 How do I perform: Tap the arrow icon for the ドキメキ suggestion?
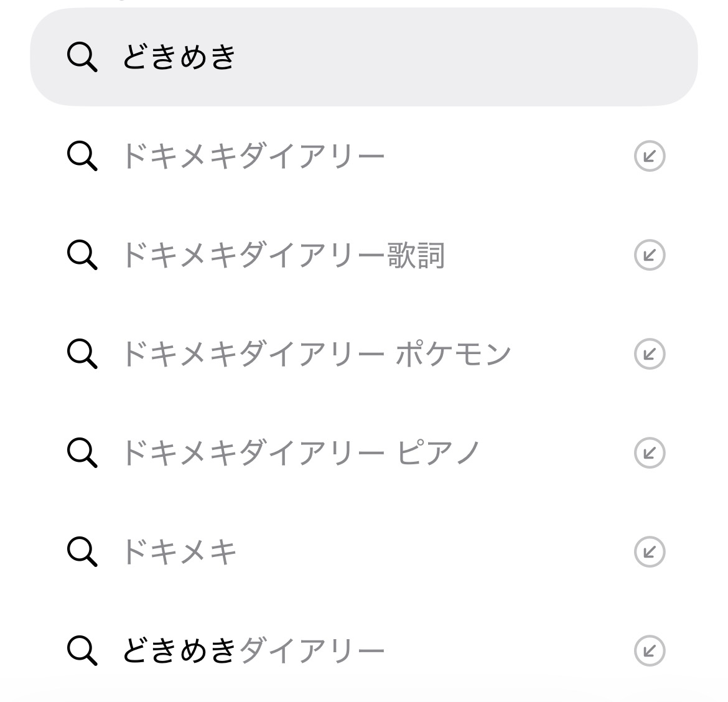[649, 551]
